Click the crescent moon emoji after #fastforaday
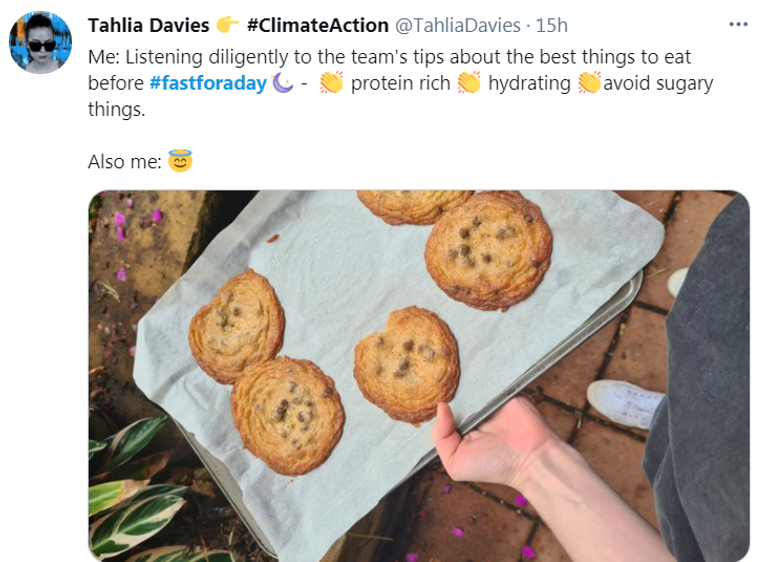 click(283, 83)
